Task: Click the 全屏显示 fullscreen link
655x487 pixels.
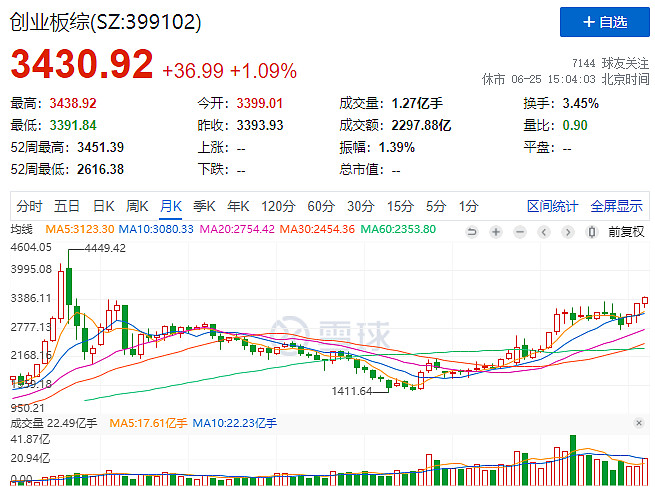Action: click(616, 206)
